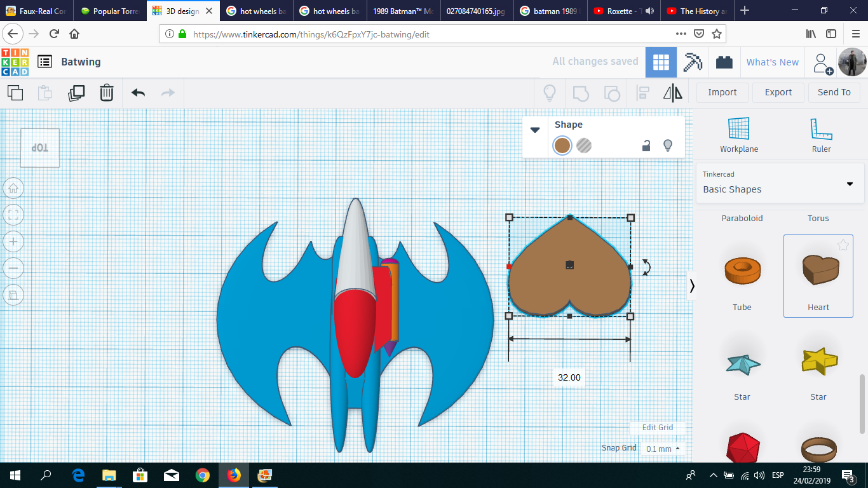The image size is (868, 488).
Task: Select the Torus shape thumbnail
Action: (x=818, y=218)
